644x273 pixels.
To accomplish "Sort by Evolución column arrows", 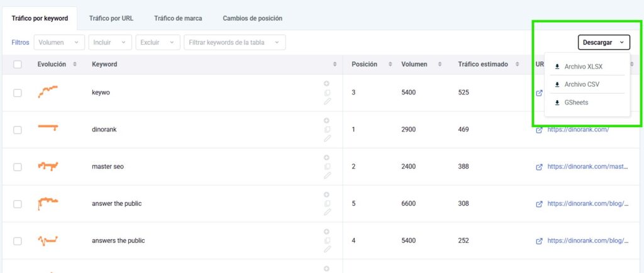I will coord(75,64).
